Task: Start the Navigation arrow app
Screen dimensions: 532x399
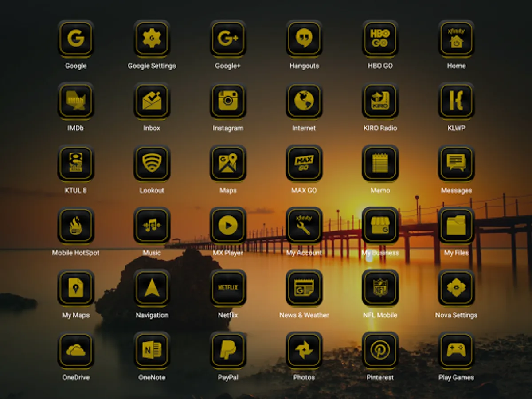Action: (x=152, y=288)
